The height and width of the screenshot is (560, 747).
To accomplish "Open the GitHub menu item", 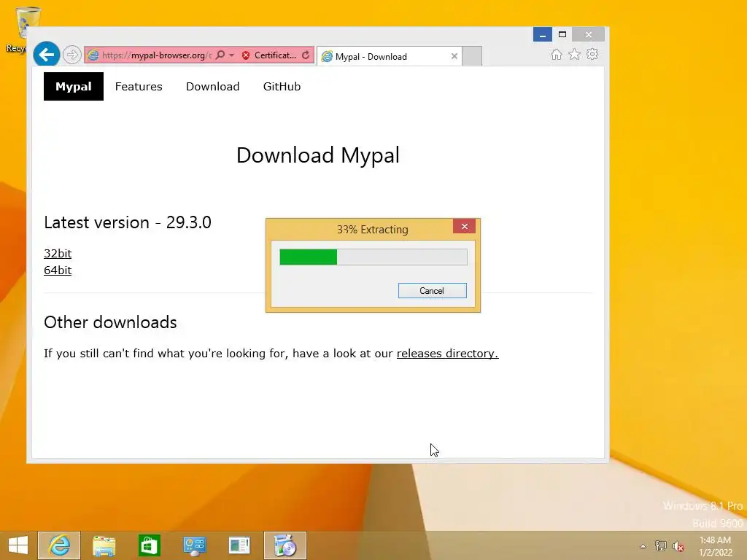I will click(282, 86).
